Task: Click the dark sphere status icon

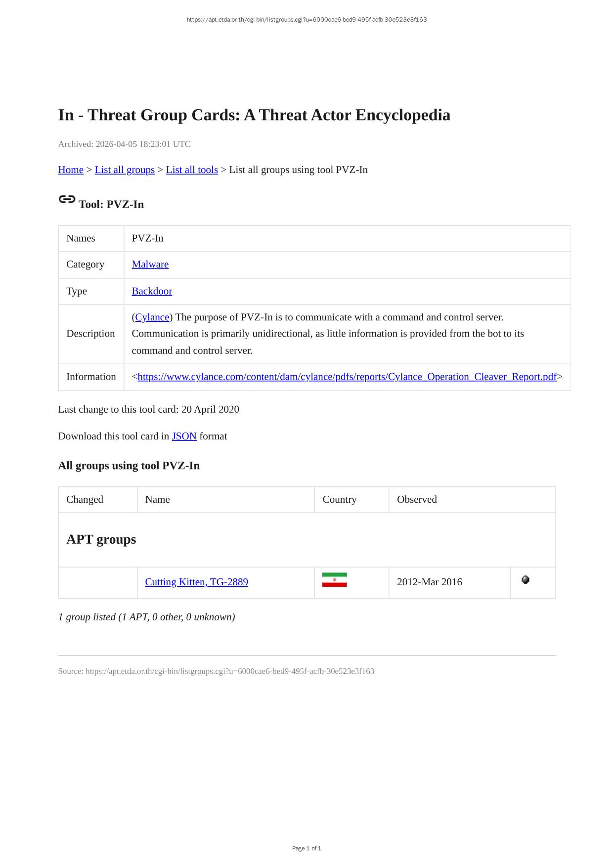Action: tap(526, 580)
